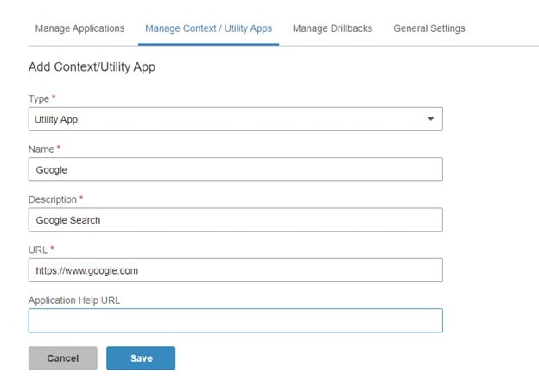This screenshot has width=539, height=392.
Task: Click the URL field showing https://www.google.com
Action: coord(236,270)
